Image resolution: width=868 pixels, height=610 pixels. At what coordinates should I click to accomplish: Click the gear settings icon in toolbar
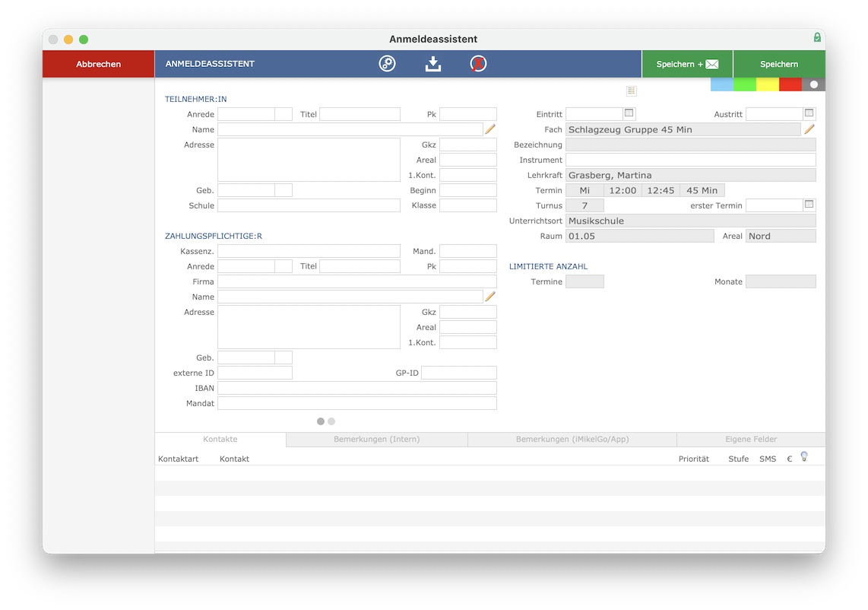pos(387,64)
